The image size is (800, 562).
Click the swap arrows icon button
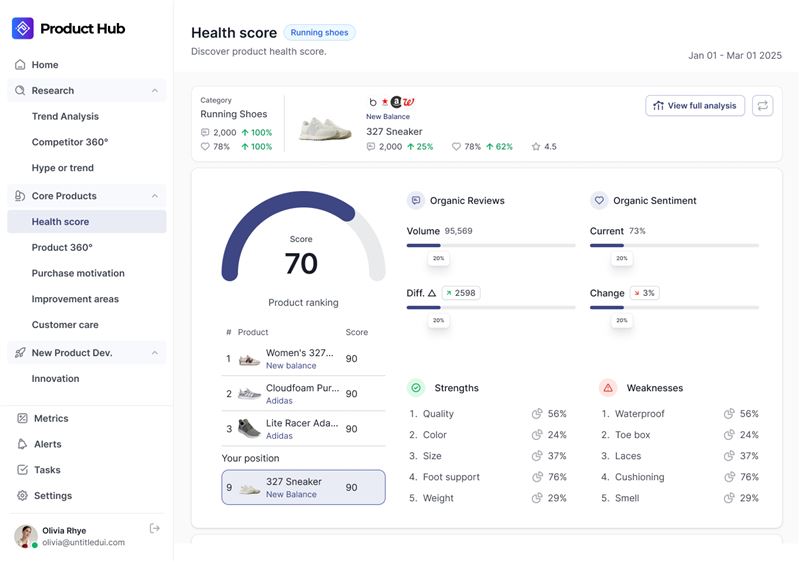pyautogui.click(x=763, y=106)
